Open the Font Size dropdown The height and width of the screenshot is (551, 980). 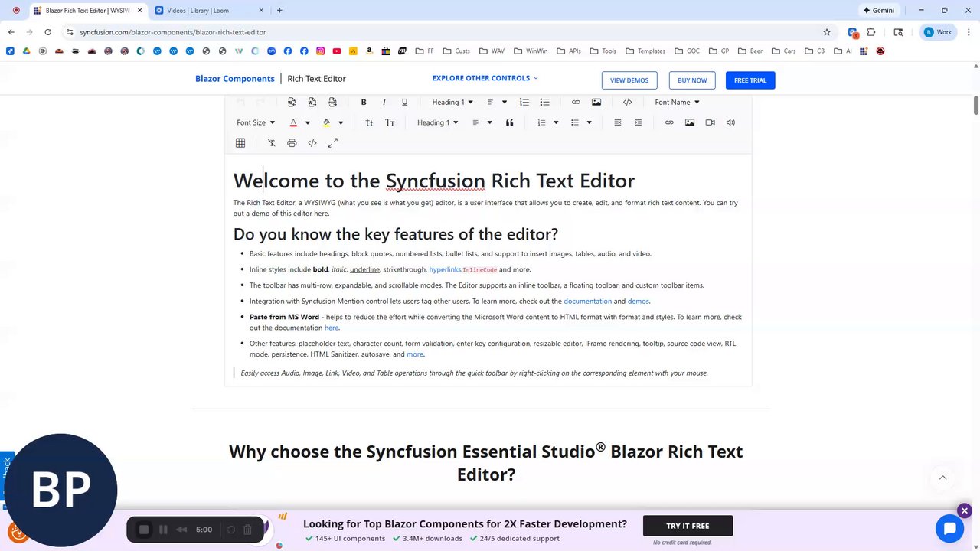[x=255, y=122]
